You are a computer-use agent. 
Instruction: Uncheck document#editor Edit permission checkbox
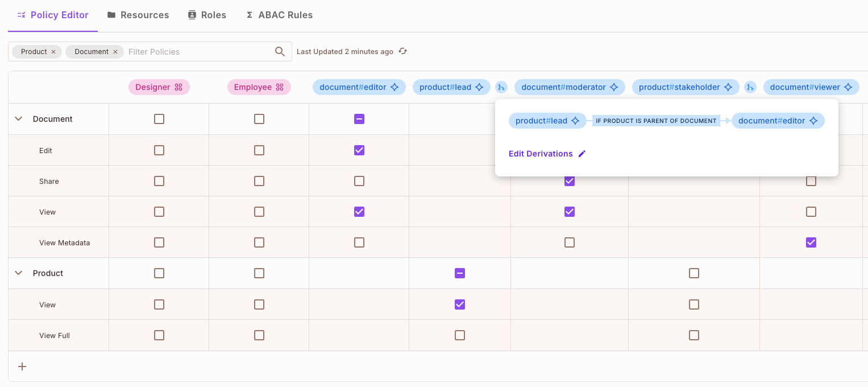(359, 150)
